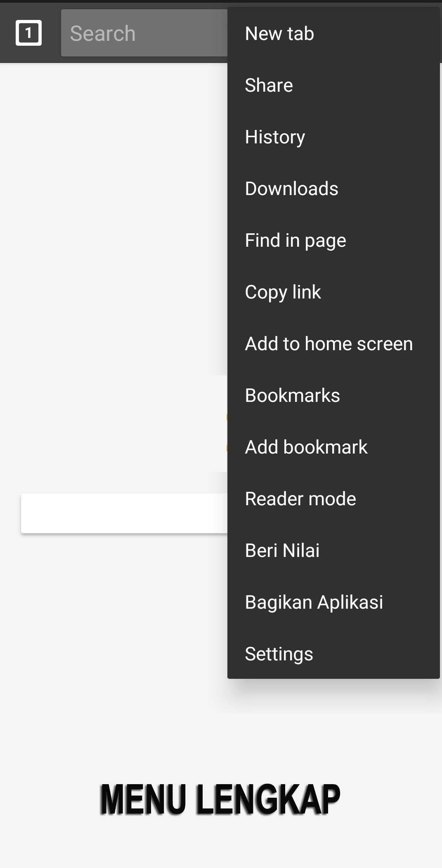The height and width of the screenshot is (868, 442).
Task: Choose Share in the overflow menu
Action: tap(333, 85)
